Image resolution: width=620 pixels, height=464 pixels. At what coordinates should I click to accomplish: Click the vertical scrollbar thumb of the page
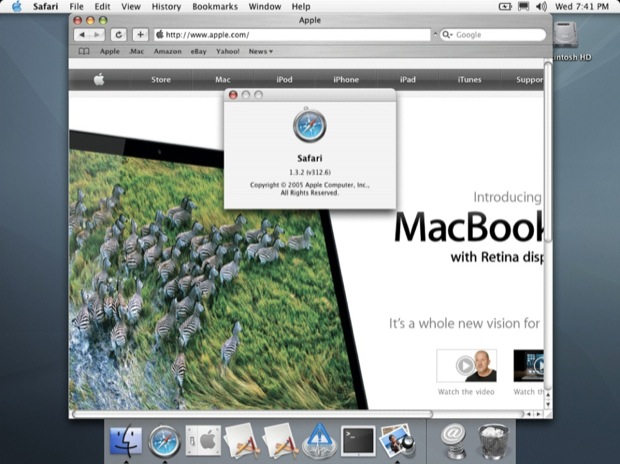tap(548, 152)
